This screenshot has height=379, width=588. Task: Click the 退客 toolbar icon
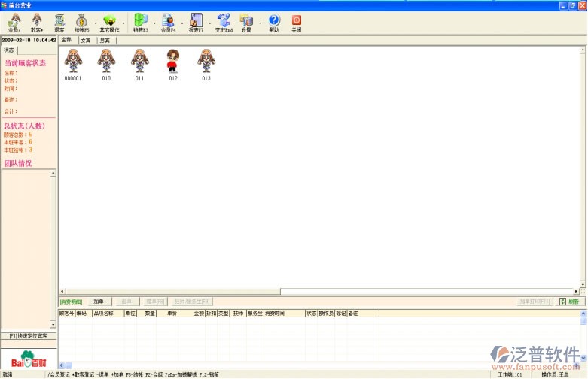pyautogui.click(x=59, y=23)
